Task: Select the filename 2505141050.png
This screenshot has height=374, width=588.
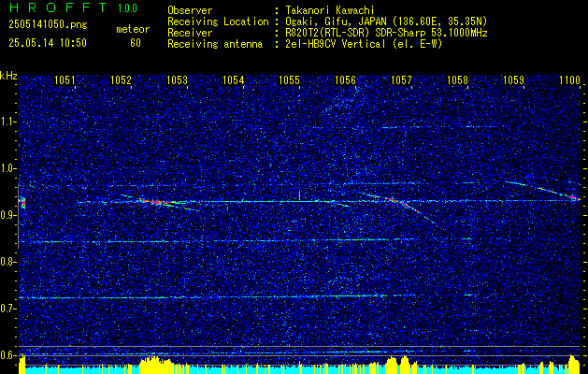Action: pos(48,25)
